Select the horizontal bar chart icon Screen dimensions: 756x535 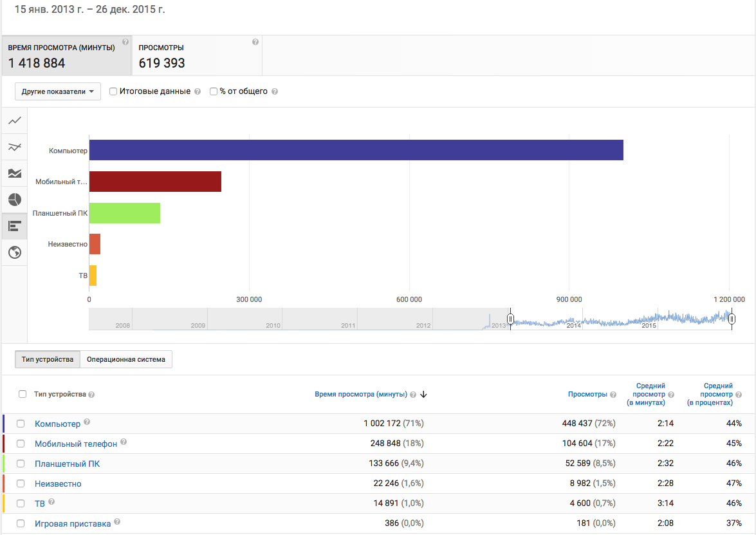(14, 226)
